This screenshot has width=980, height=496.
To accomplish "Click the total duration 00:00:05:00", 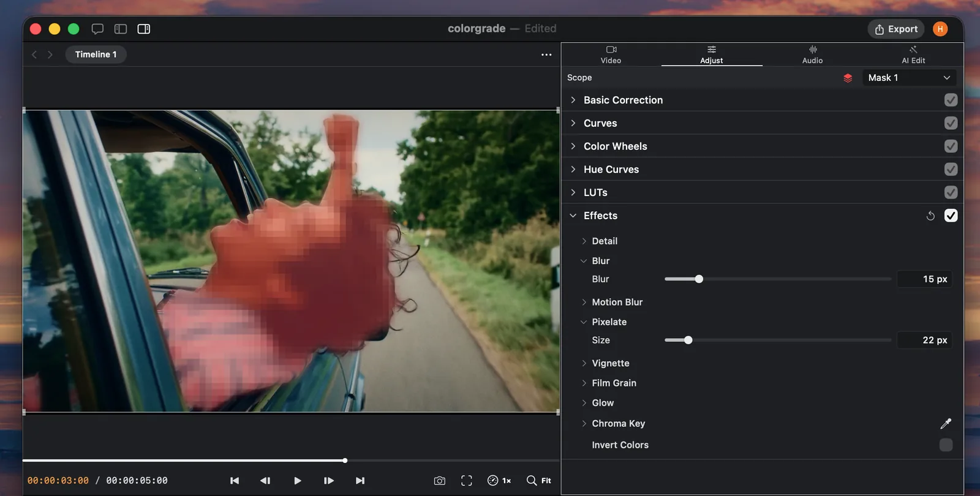I will (x=137, y=481).
